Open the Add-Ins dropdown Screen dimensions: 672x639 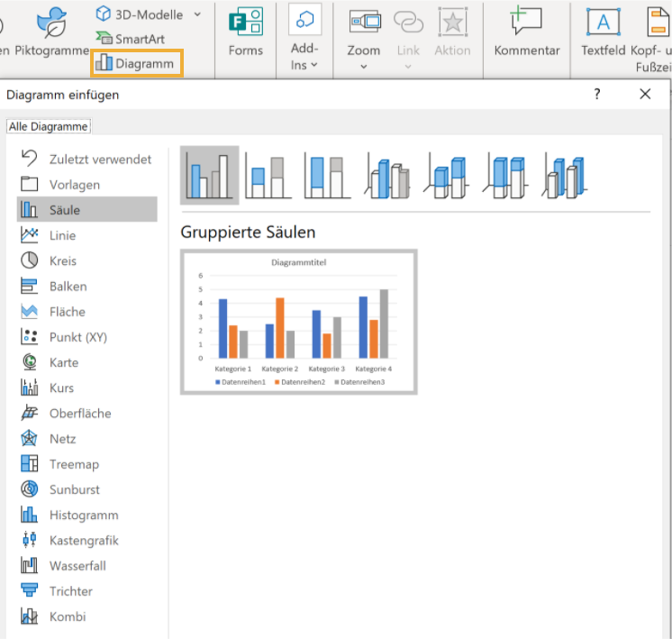pos(304,38)
